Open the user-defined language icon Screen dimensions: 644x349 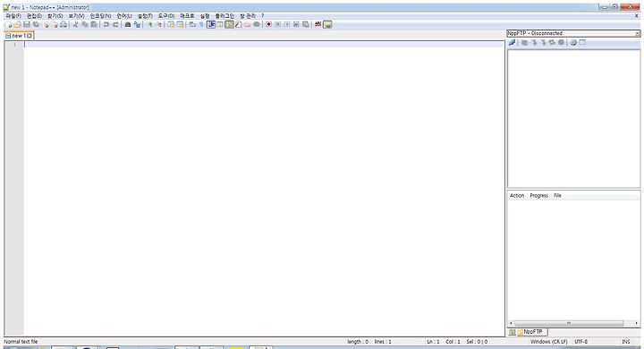(220, 25)
